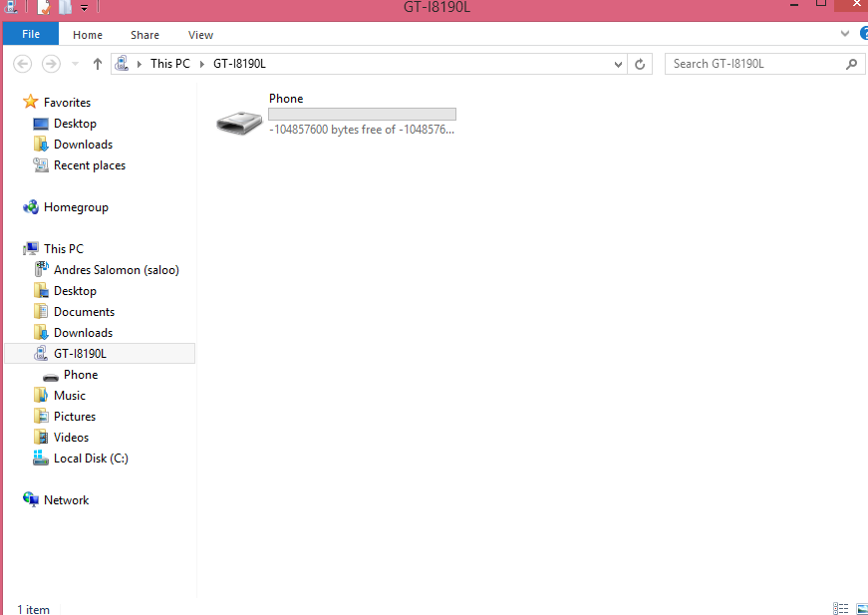Viewport: 868px width, 615px height.
Task: Select Recent places under Favorites
Action: point(89,165)
